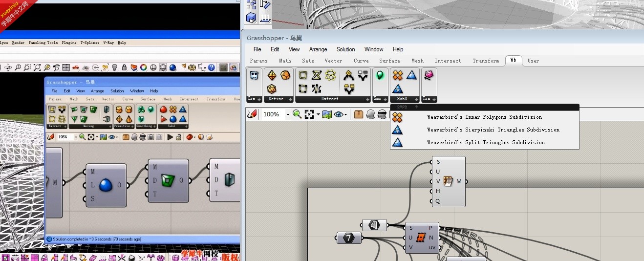Click the surface parameter node above the 7 node

[x=374, y=225]
